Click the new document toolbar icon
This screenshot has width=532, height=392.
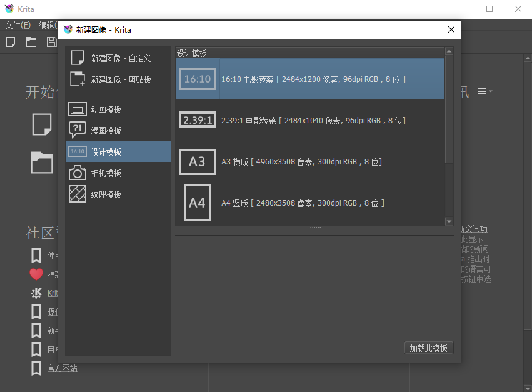tap(11, 42)
